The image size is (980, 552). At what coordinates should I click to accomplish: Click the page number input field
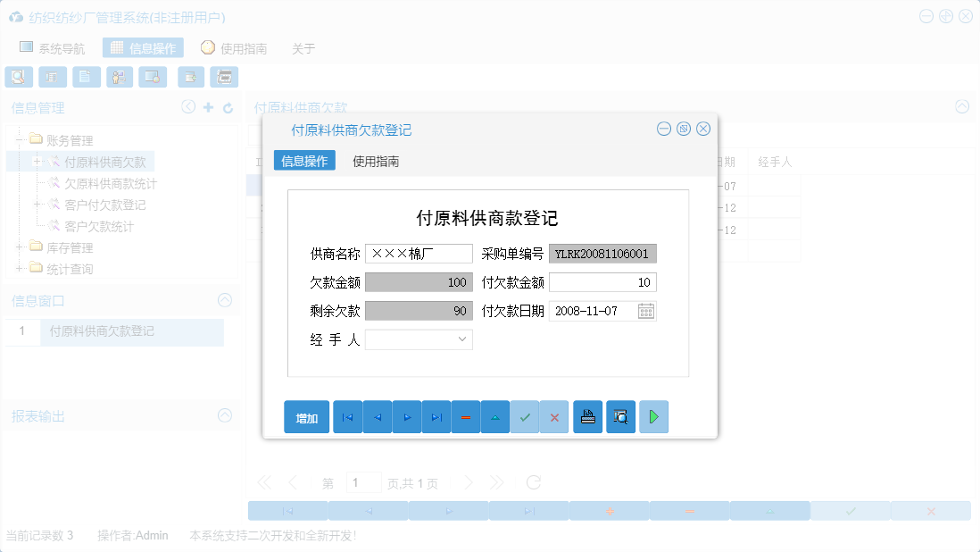(x=363, y=481)
